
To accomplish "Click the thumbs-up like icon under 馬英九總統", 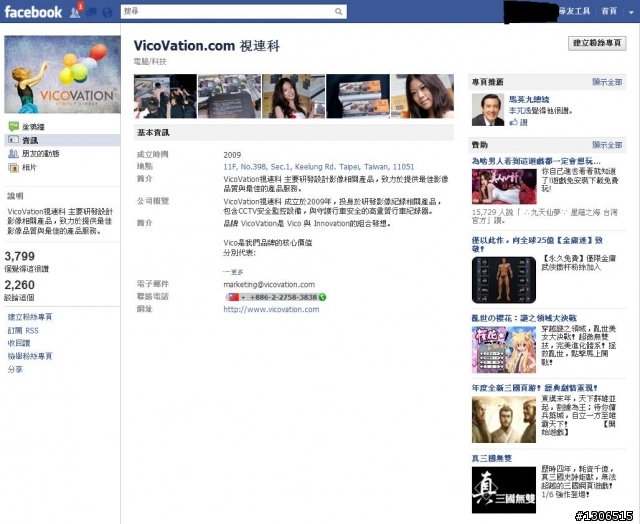I will click(x=513, y=122).
